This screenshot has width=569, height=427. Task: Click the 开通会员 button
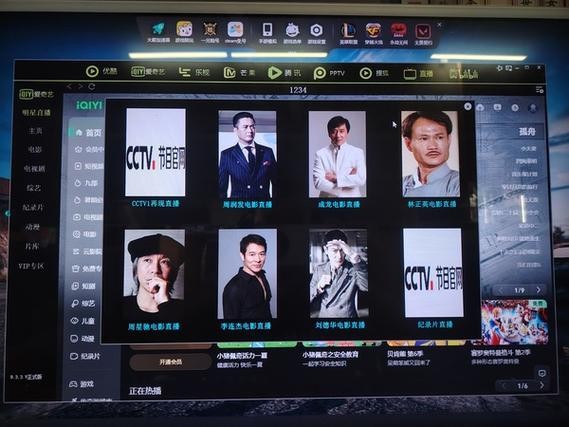171,362
